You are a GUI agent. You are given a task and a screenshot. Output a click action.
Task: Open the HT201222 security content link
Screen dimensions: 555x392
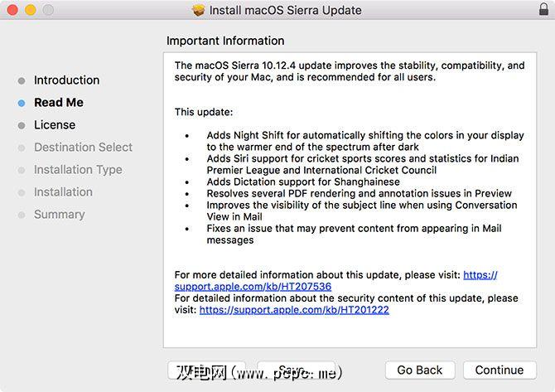tap(294, 310)
